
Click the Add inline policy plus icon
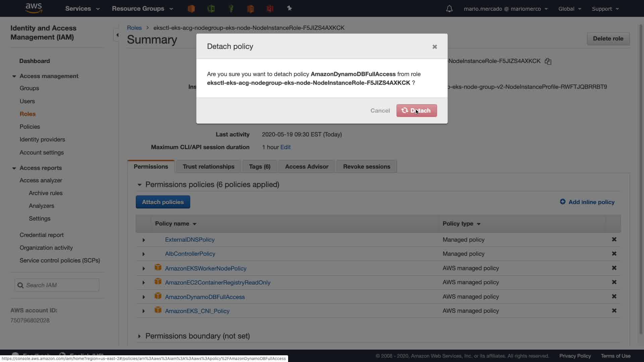pos(562,202)
